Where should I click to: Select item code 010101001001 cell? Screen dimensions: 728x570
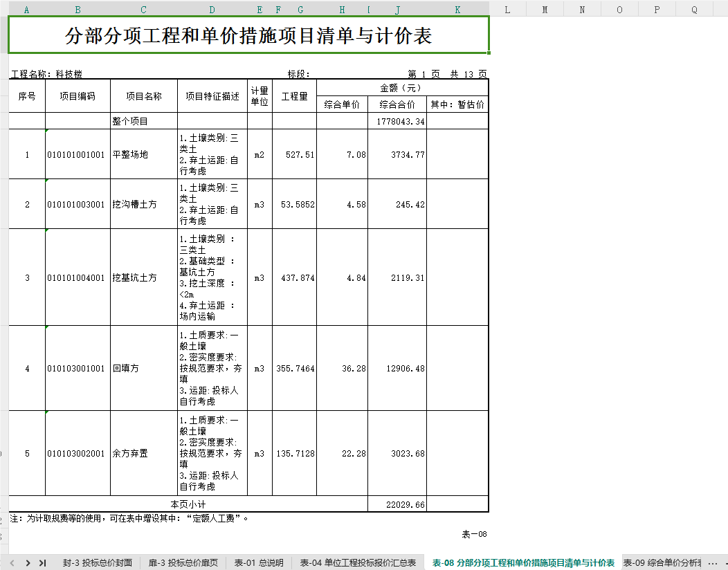[x=78, y=154]
